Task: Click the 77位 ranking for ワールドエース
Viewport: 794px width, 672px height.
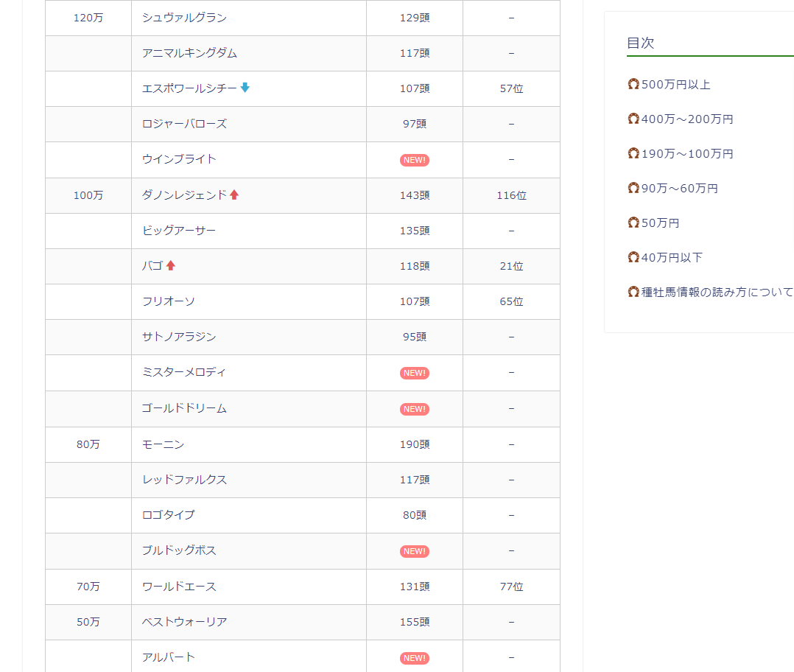Action: pos(511,587)
